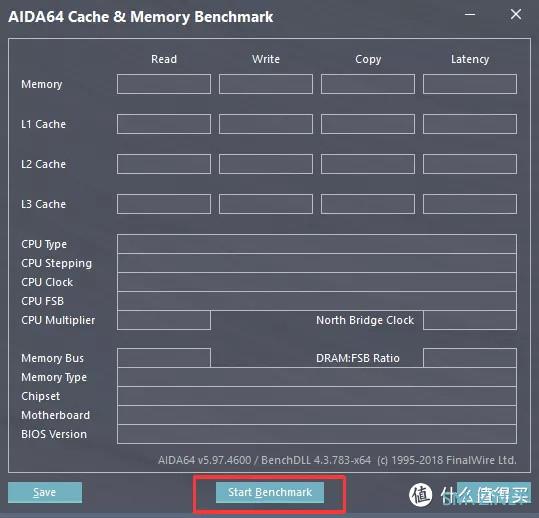Click the "Write" column header
The image size is (539, 518).
[266, 59]
